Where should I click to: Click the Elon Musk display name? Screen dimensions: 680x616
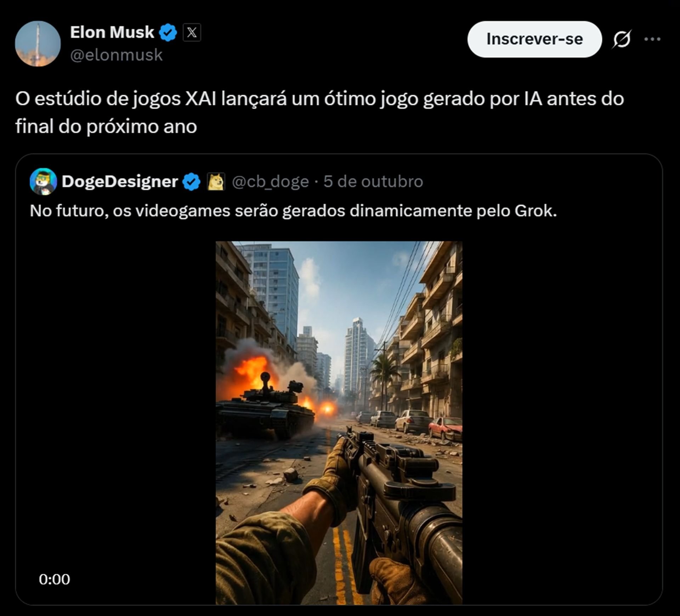coord(112,32)
